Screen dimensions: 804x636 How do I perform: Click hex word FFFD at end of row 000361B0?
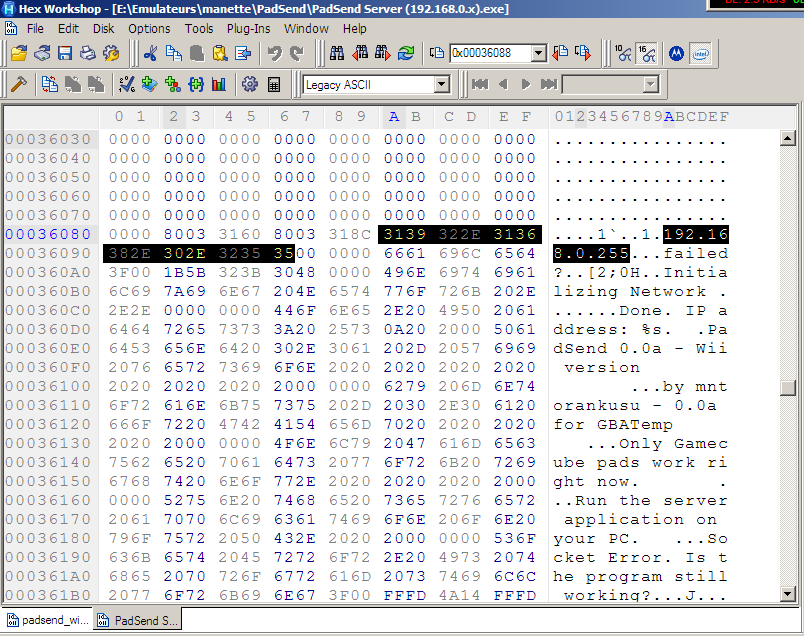515,595
